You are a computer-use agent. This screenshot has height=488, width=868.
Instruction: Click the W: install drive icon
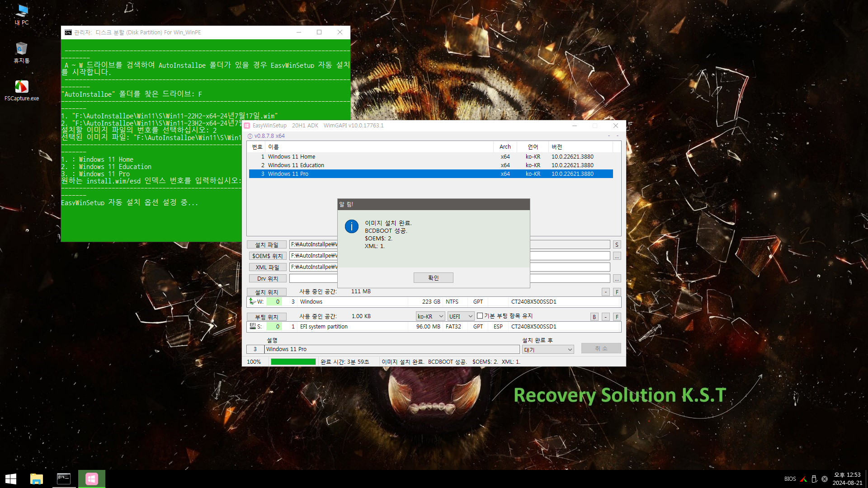[x=252, y=301]
